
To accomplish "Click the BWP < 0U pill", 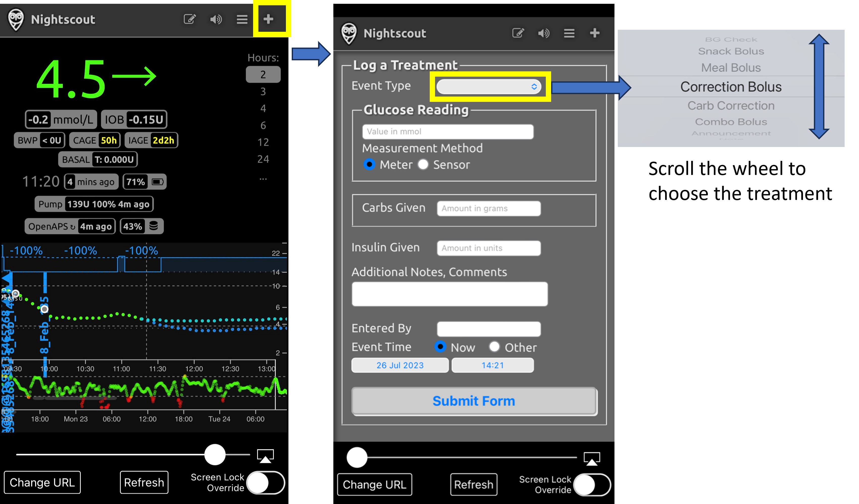I will 40,140.
